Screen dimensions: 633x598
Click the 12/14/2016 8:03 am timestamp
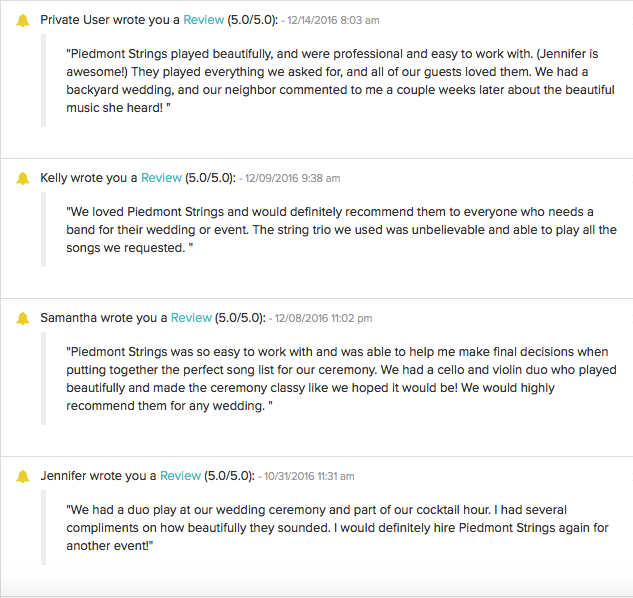(333, 20)
